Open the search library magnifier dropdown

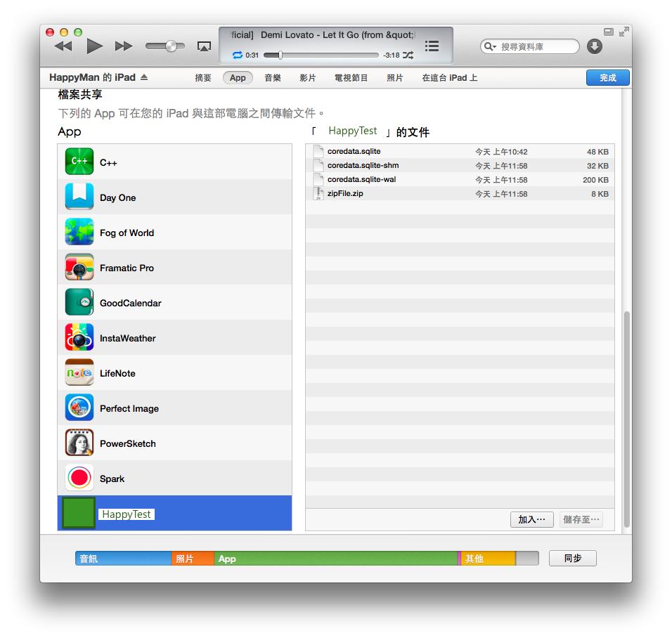(490, 46)
